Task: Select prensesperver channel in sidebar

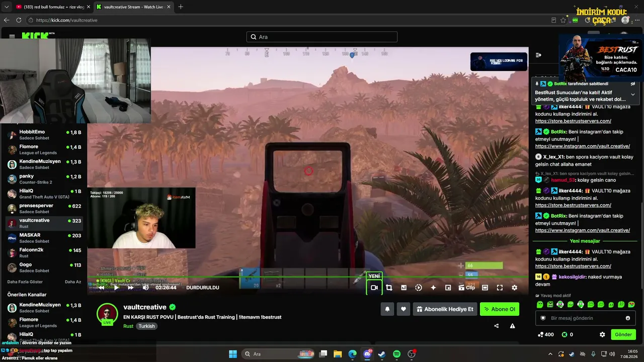Action: 44,209
